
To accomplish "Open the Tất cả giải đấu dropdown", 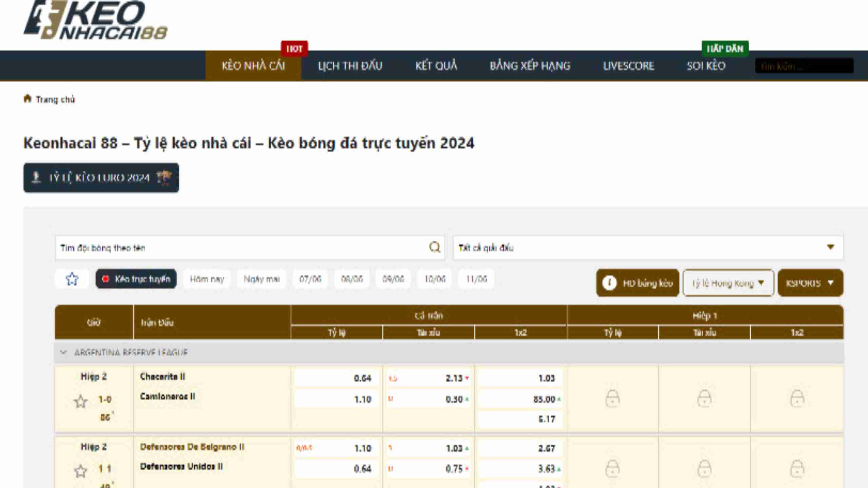I will click(648, 247).
